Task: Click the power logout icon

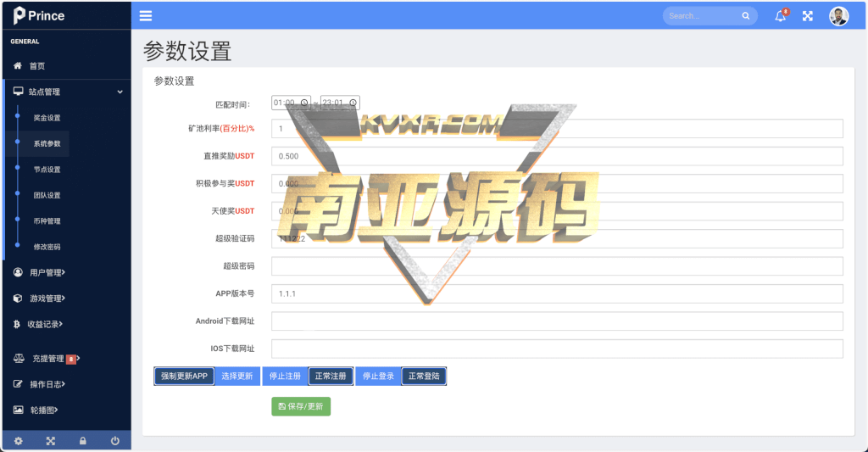Action: point(114,441)
